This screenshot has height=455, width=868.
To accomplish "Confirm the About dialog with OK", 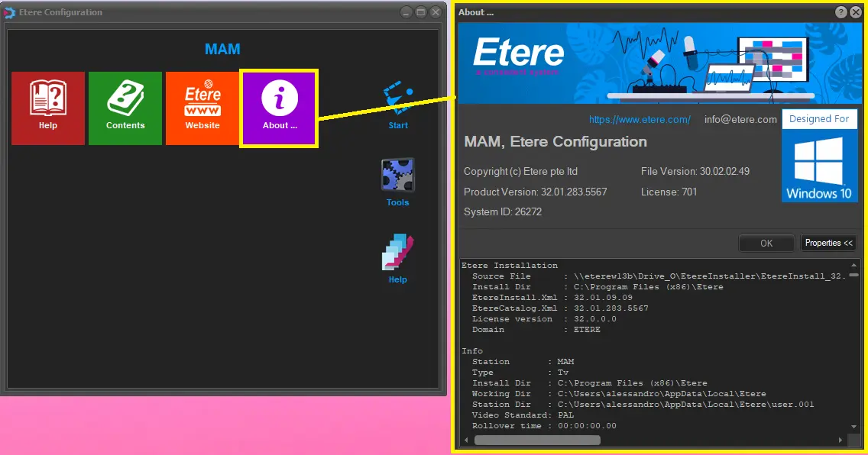I will pyautogui.click(x=766, y=243).
